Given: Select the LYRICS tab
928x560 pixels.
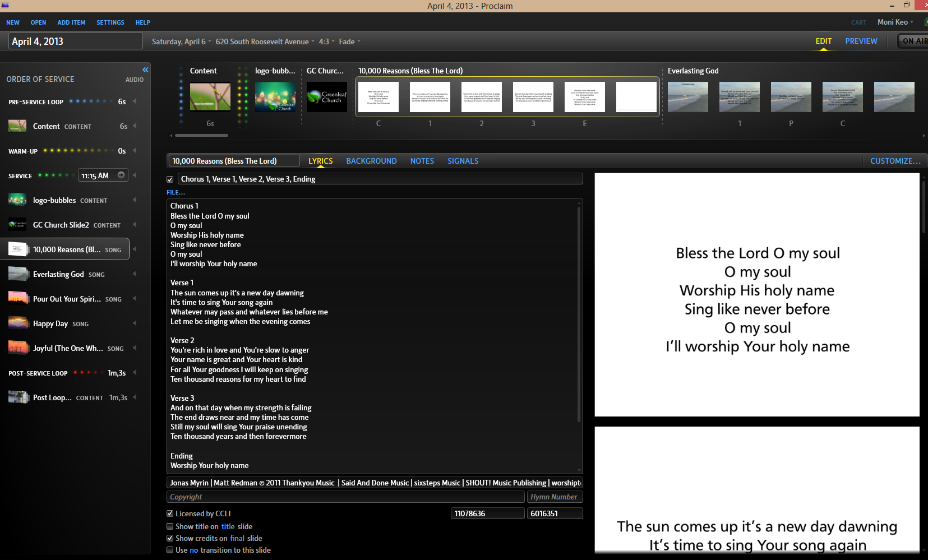Looking at the screenshot, I should tap(321, 161).
